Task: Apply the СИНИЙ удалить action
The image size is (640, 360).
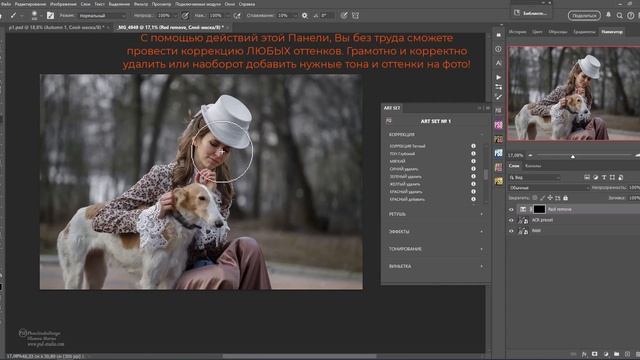Action: [x=404, y=169]
